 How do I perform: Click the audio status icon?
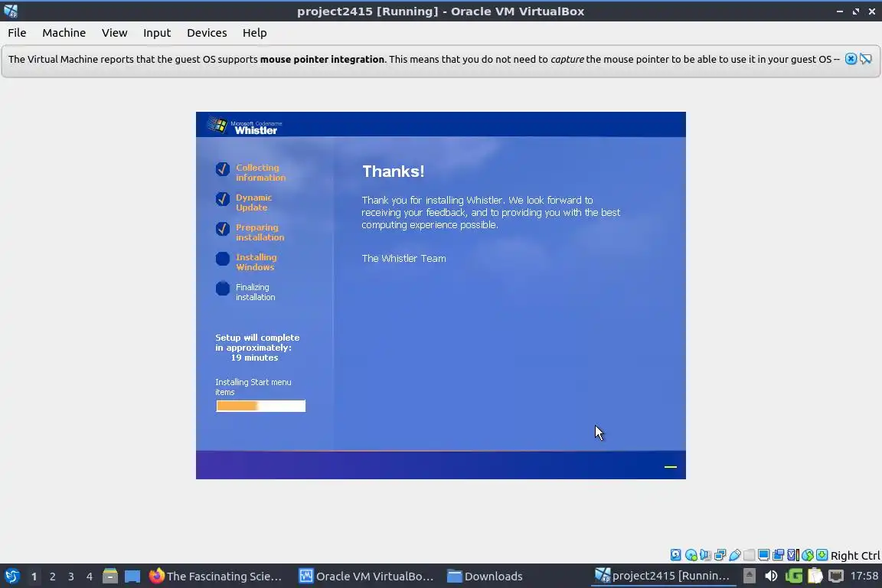pyautogui.click(x=705, y=555)
